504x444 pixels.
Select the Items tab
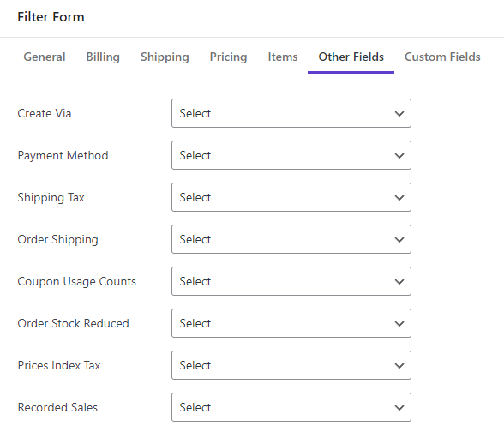283,57
